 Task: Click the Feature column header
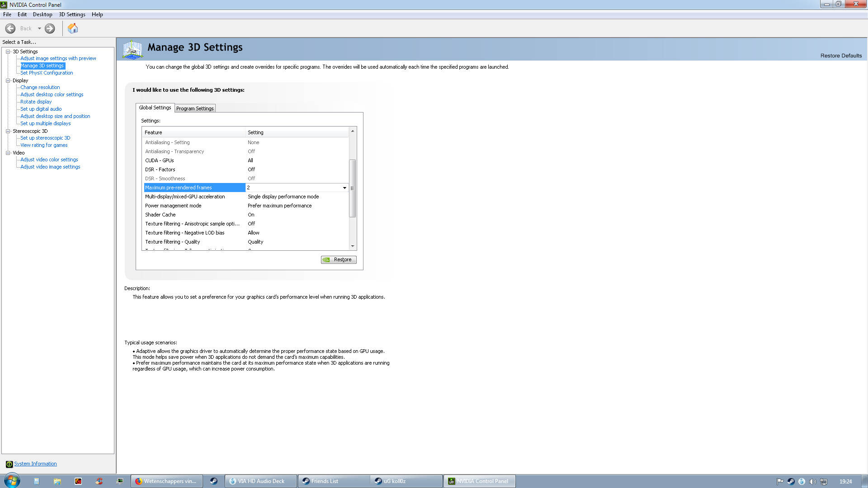pos(194,132)
